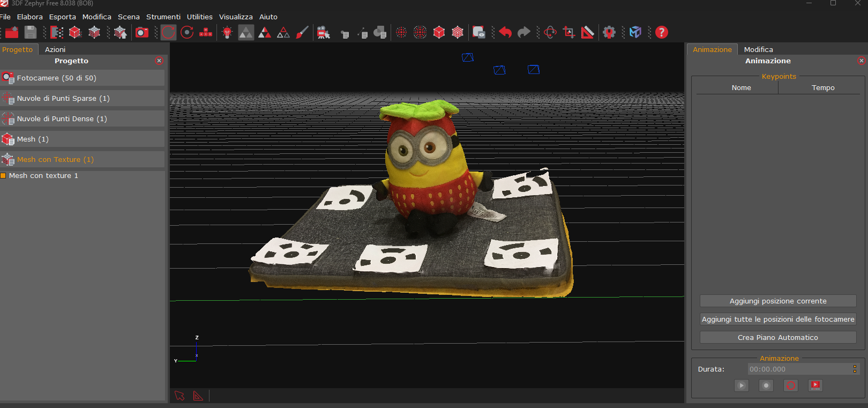Redo action gray arrow

(524, 32)
